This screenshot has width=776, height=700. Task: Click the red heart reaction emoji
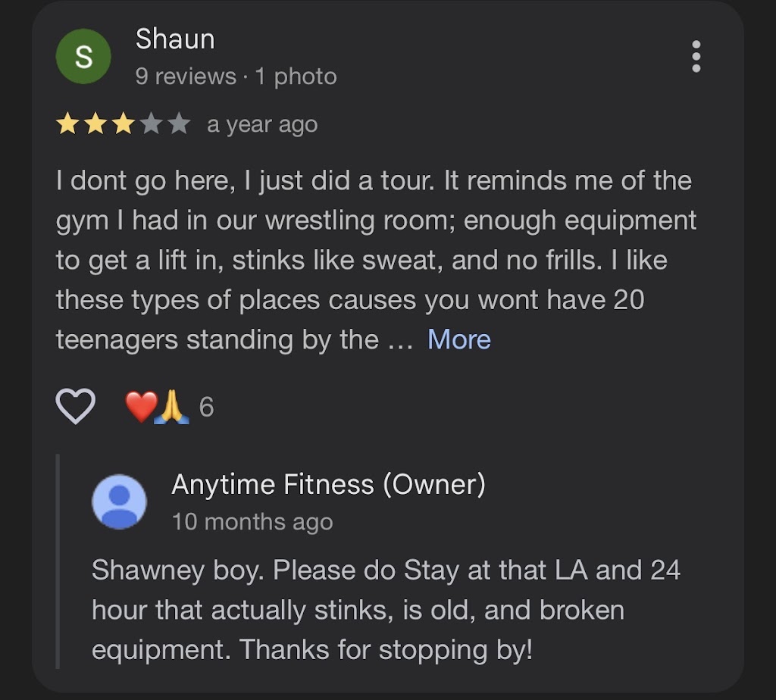(x=140, y=407)
